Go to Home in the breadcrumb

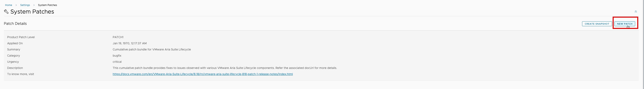tap(8, 5)
